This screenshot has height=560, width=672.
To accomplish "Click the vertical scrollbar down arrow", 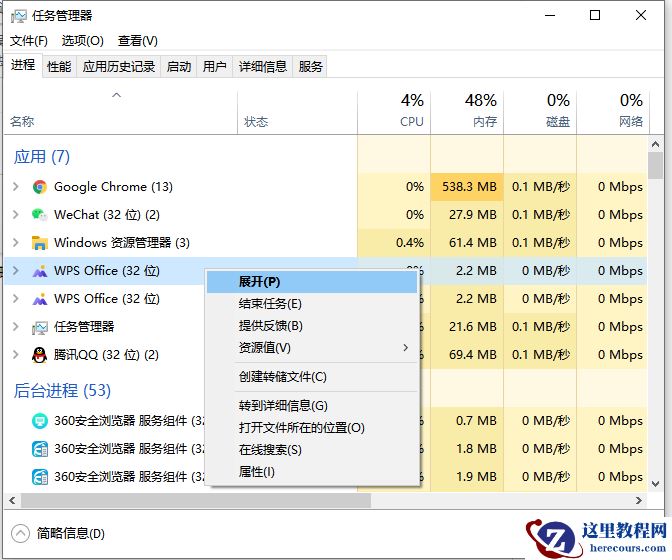I will 655,484.
